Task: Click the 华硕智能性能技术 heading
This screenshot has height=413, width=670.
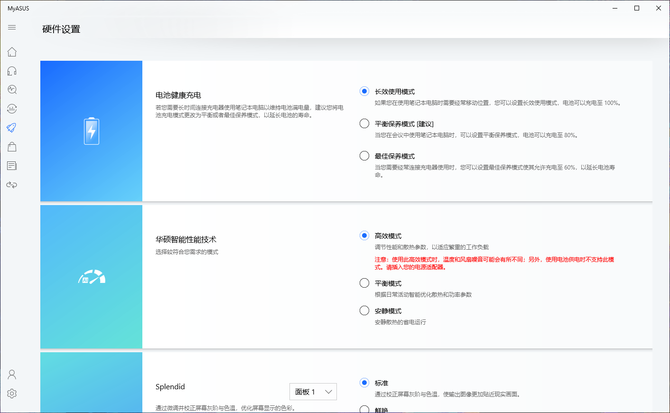Action: point(186,240)
